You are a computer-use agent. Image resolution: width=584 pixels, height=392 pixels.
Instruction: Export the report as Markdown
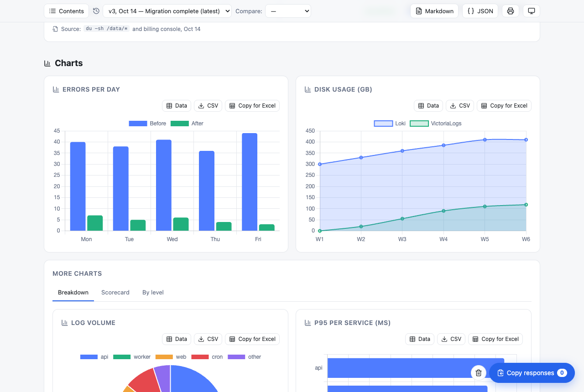434,11
